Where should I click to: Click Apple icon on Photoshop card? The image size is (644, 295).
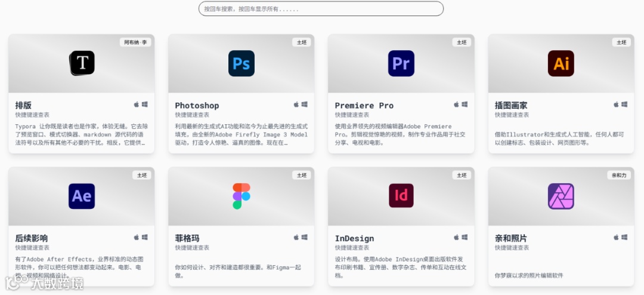click(296, 105)
